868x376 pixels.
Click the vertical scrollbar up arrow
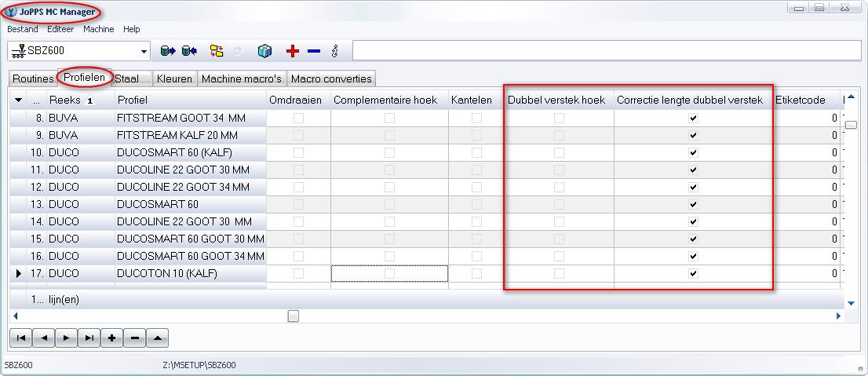851,97
